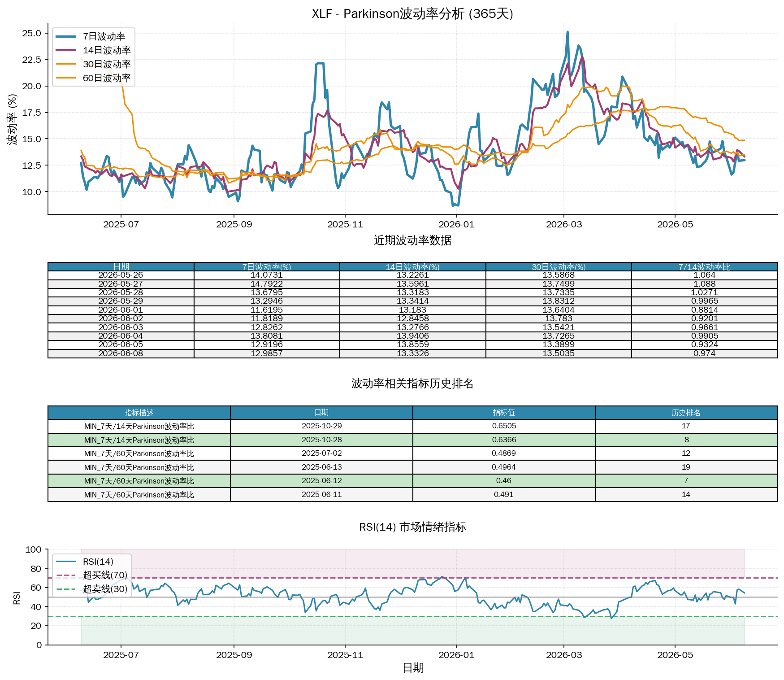Click the 指标值 column header
784x680 pixels.
[504, 413]
